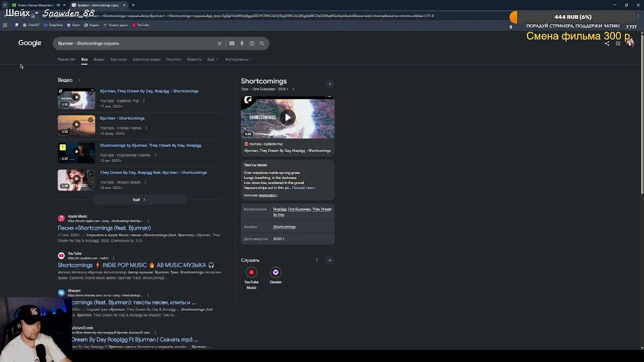Open 'Shortcomings INDIE POP MUSIC' YouTube result

click(x=136, y=265)
